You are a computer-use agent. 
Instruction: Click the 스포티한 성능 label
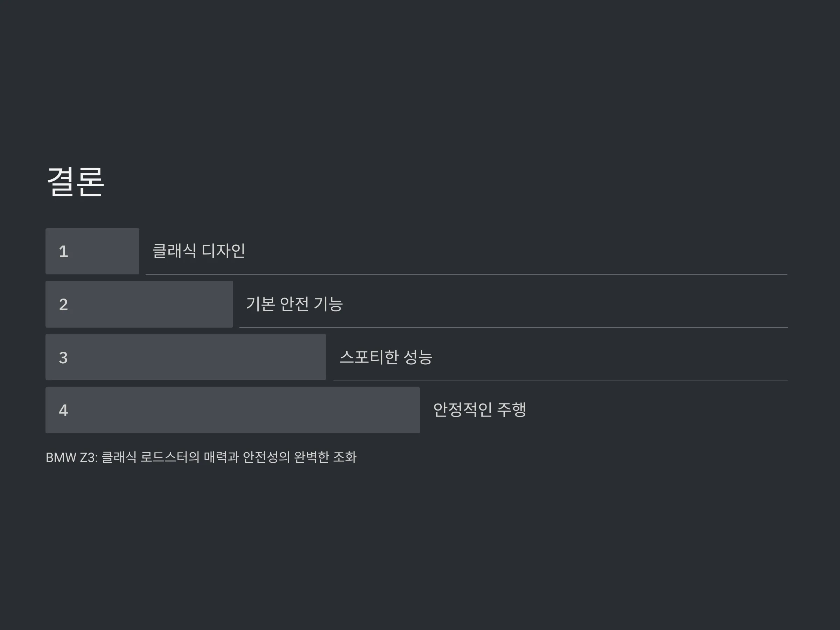click(386, 357)
